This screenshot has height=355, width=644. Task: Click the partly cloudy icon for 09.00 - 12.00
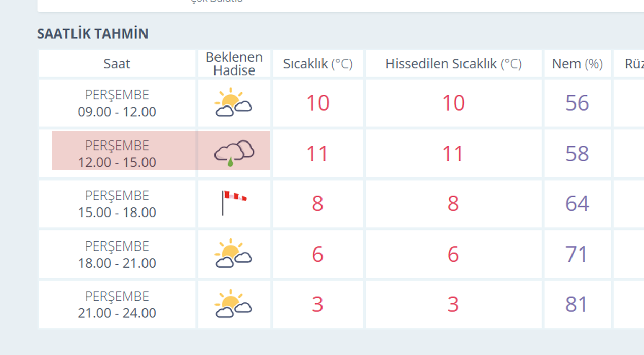click(x=233, y=103)
